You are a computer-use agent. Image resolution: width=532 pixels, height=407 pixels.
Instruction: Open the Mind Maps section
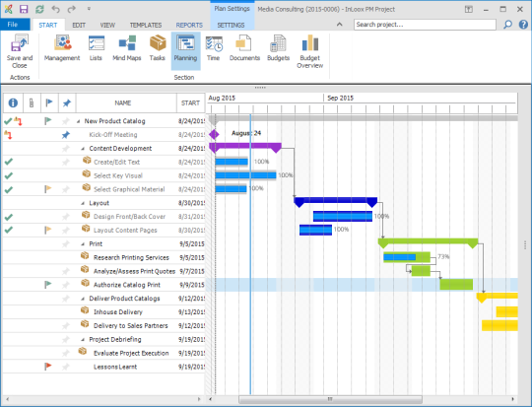126,48
